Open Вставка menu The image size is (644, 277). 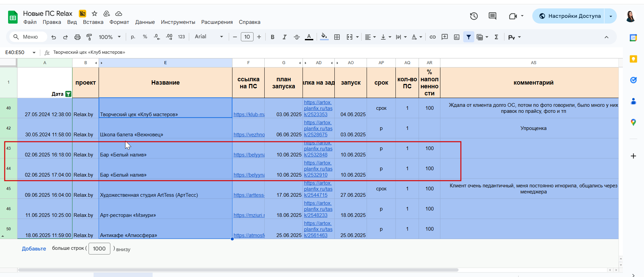tap(93, 22)
